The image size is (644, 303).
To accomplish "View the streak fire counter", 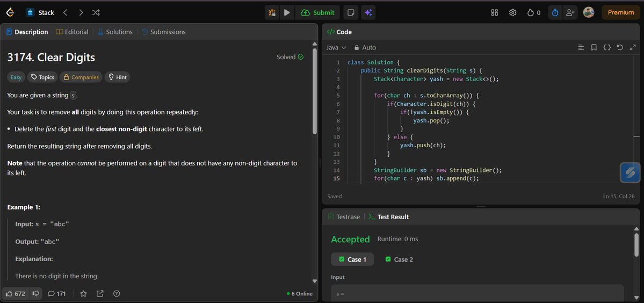I will tap(534, 13).
